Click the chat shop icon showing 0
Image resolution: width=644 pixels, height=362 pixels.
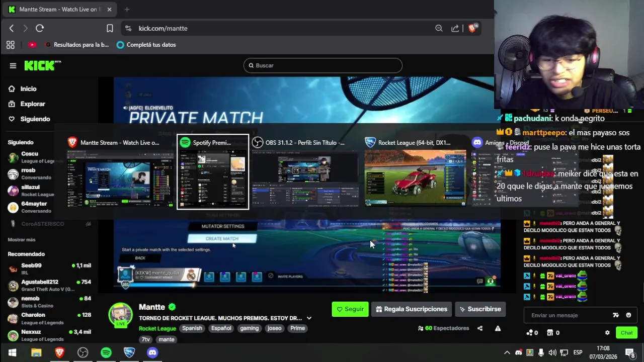(x=553, y=333)
